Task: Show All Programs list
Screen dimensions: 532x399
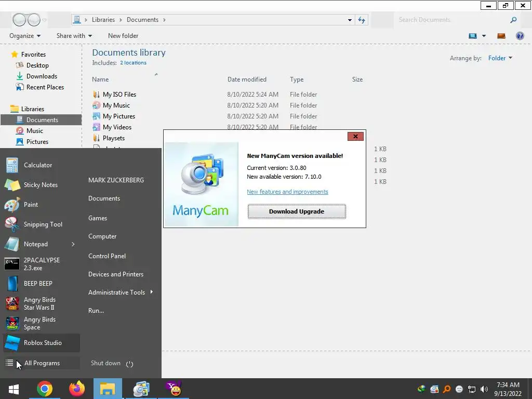Action: click(x=42, y=363)
